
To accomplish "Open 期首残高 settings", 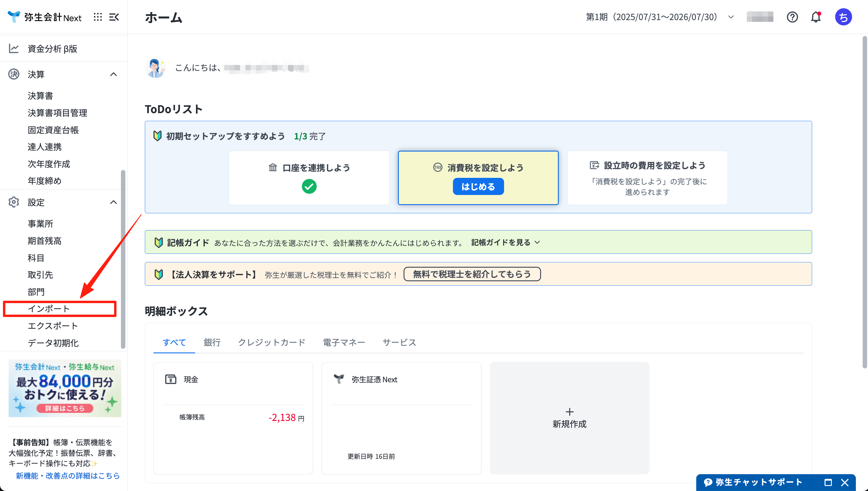I will pyautogui.click(x=45, y=241).
